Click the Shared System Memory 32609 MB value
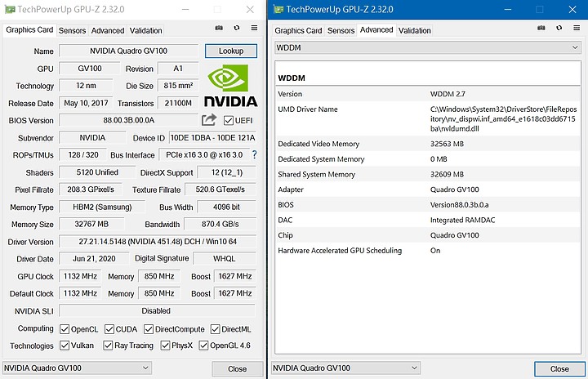 (x=447, y=174)
